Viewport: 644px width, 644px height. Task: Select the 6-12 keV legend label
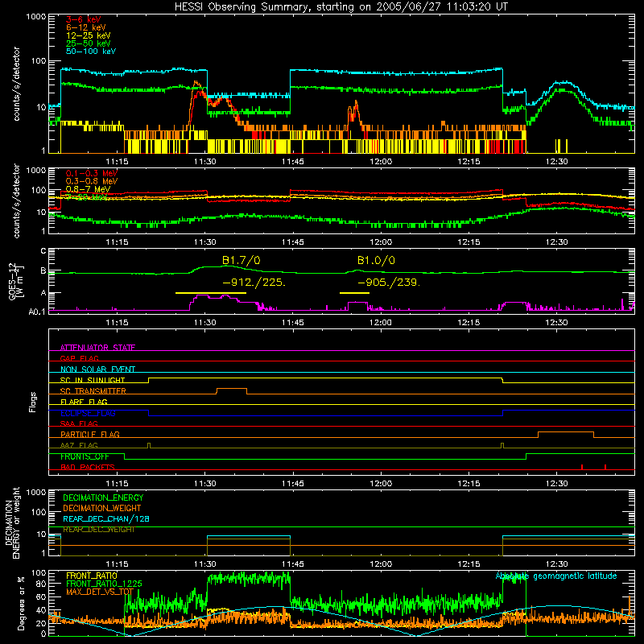[86, 27]
